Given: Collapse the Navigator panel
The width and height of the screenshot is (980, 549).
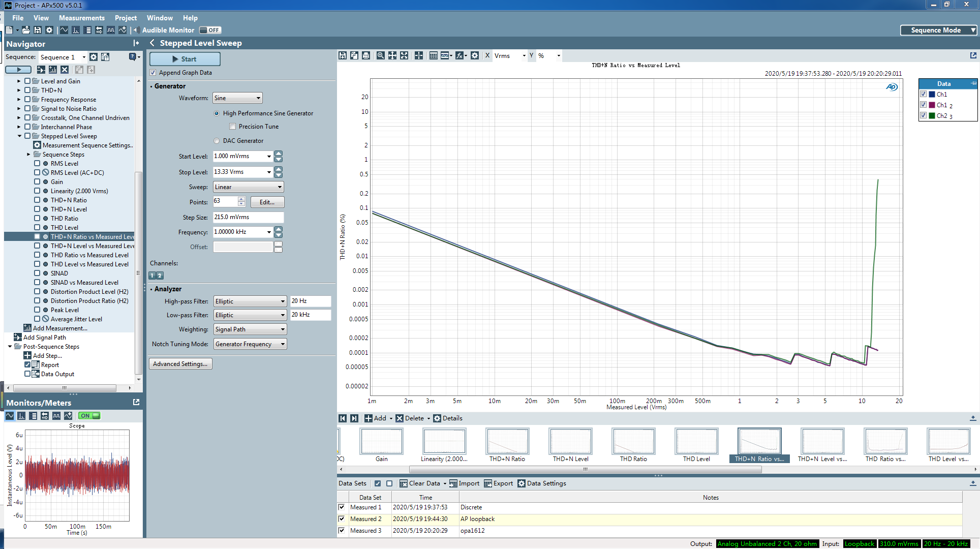Looking at the screenshot, I should tap(136, 44).
